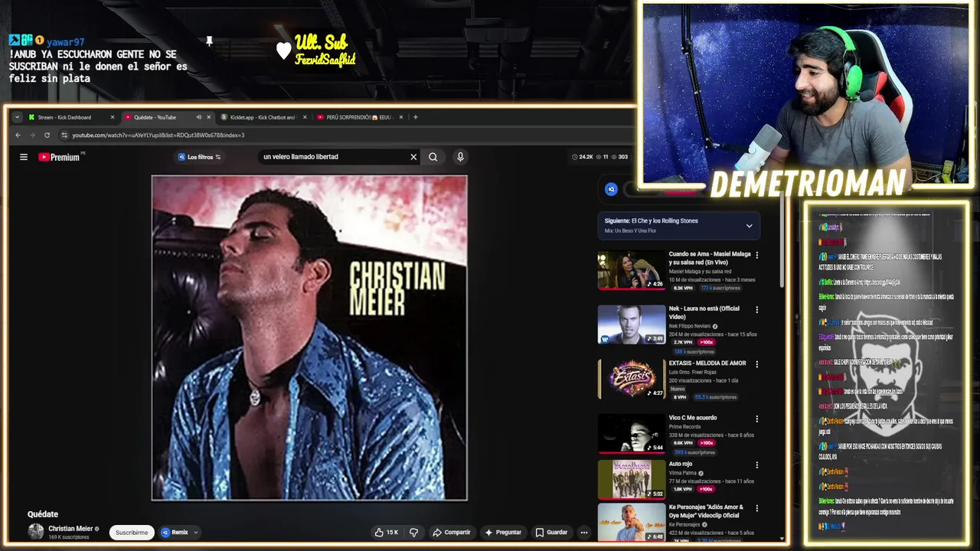980x551 pixels.
Task: Close the PERÚ SORPRENDIÓ tab
Action: [401, 117]
